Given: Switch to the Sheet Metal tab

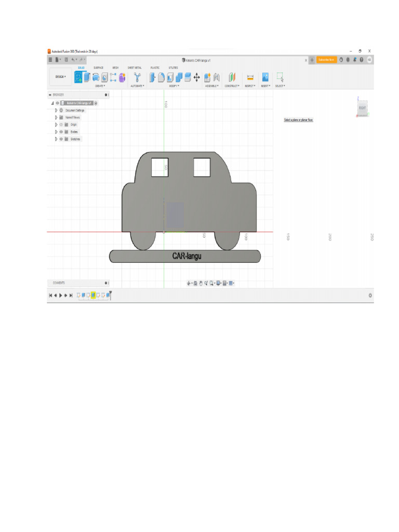Looking at the screenshot, I should click(x=135, y=68).
